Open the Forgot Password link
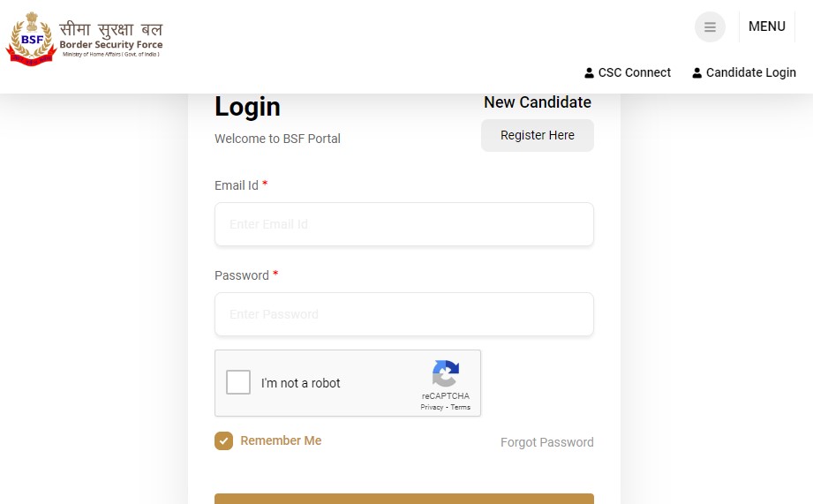The width and height of the screenshot is (813, 504). [x=546, y=442]
